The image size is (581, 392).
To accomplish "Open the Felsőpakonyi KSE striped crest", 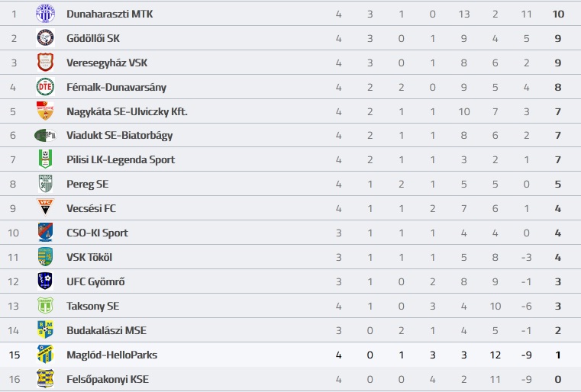I will (45, 379).
